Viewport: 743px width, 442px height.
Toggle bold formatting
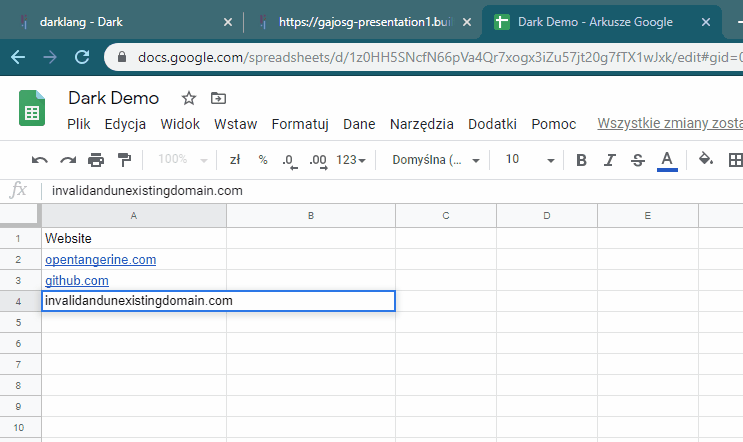click(x=581, y=160)
